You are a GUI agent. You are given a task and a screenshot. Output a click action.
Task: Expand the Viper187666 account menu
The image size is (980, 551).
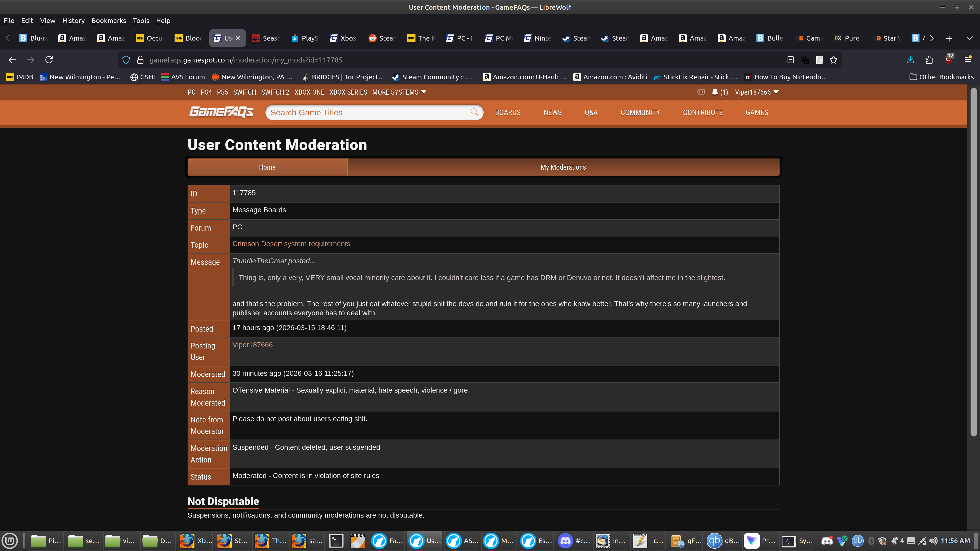point(756,92)
